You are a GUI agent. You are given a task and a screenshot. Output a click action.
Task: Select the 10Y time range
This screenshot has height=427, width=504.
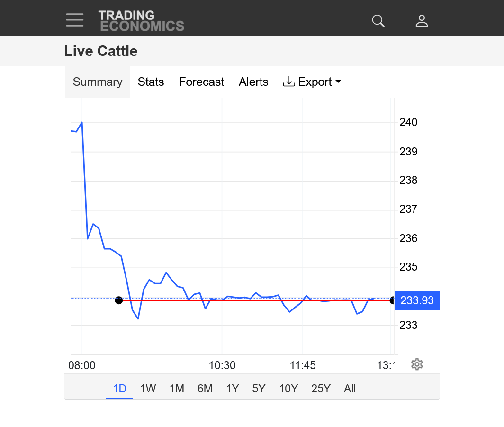pos(288,389)
